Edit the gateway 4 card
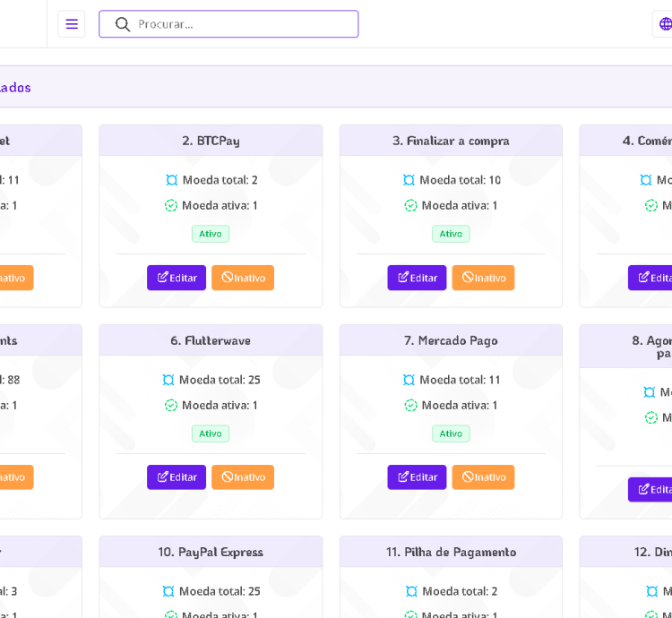Viewport: 672px width, 618px height. pos(650,278)
